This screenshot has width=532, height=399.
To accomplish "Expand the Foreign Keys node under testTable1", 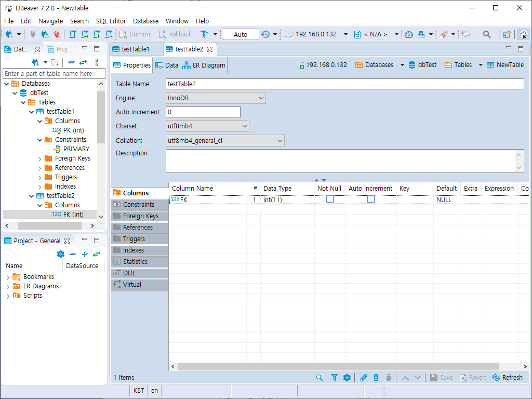I will pos(40,158).
